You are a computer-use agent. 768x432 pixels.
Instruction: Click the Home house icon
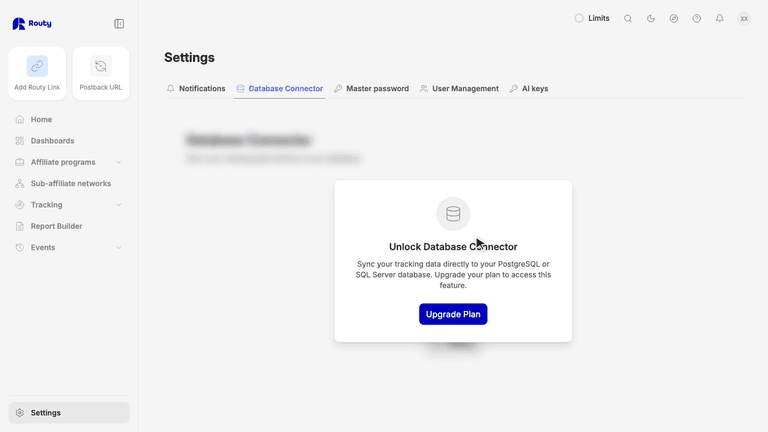pos(20,120)
